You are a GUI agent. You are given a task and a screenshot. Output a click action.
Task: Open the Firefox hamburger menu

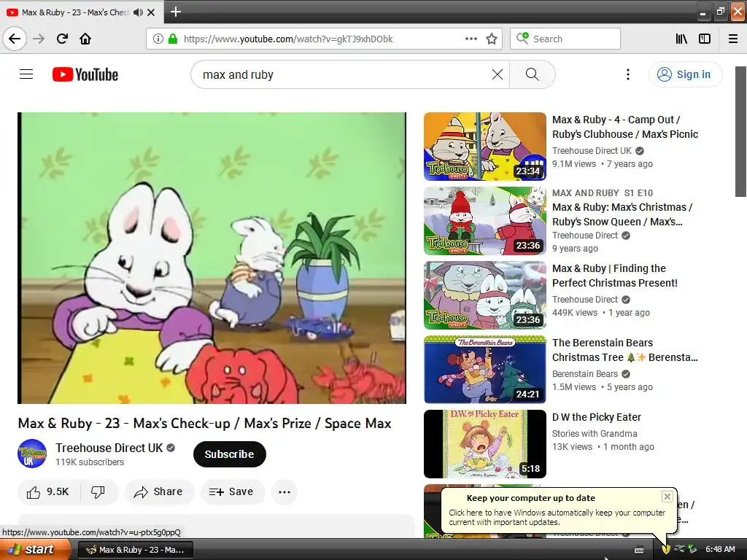click(733, 39)
